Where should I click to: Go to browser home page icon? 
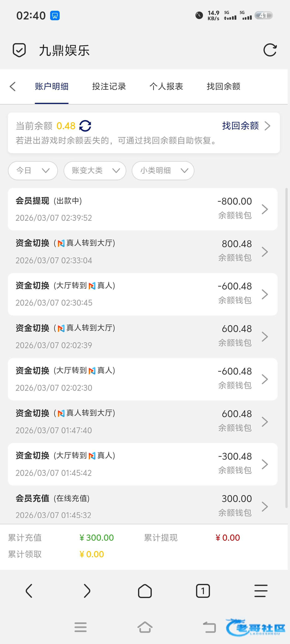click(145, 591)
